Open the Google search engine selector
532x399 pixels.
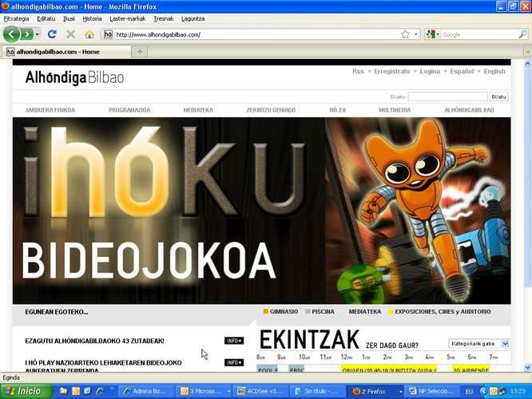(x=433, y=34)
